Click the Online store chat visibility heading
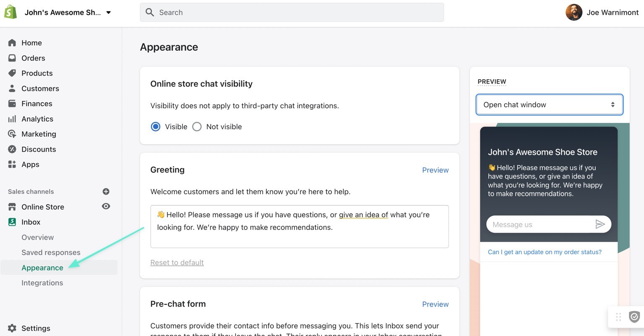644x336 pixels. 201,83
